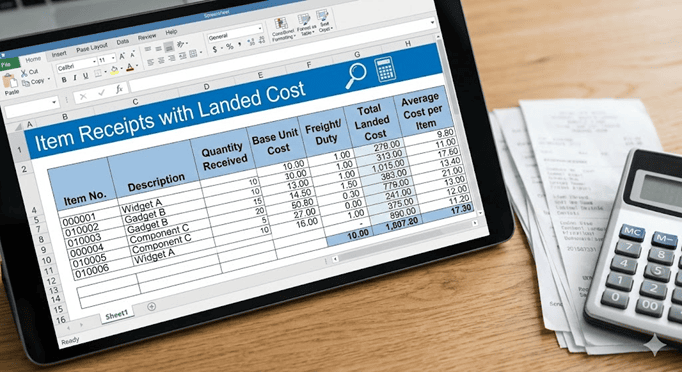Select the Align Right icon
This screenshot has height=372, width=682.
pos(172,58)
